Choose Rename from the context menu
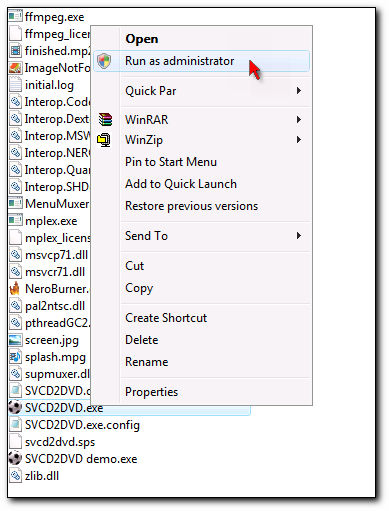The image size is (389, 511). 202,362
